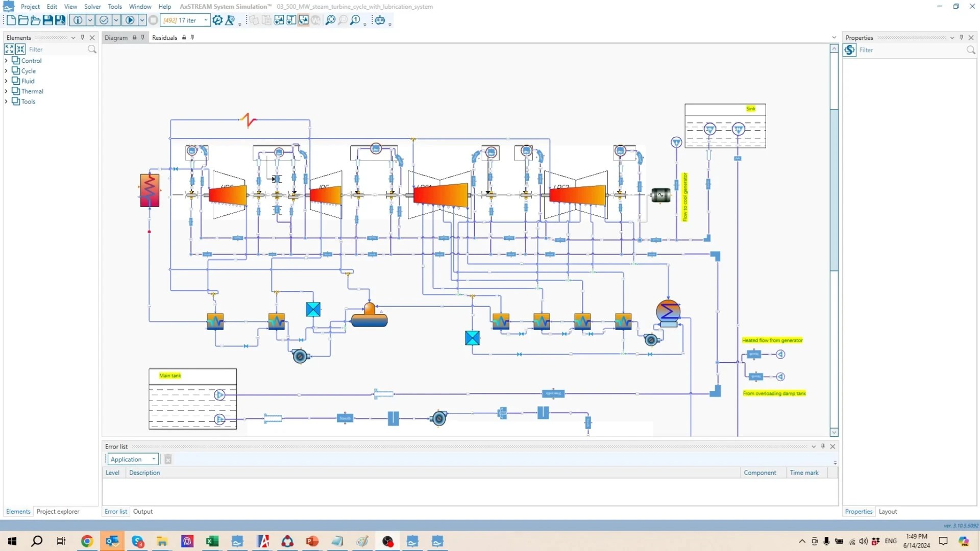This screenshot has height=551, width=980.
Task: Select the expand-all icon in Elements panel
Action: point(9,49)
